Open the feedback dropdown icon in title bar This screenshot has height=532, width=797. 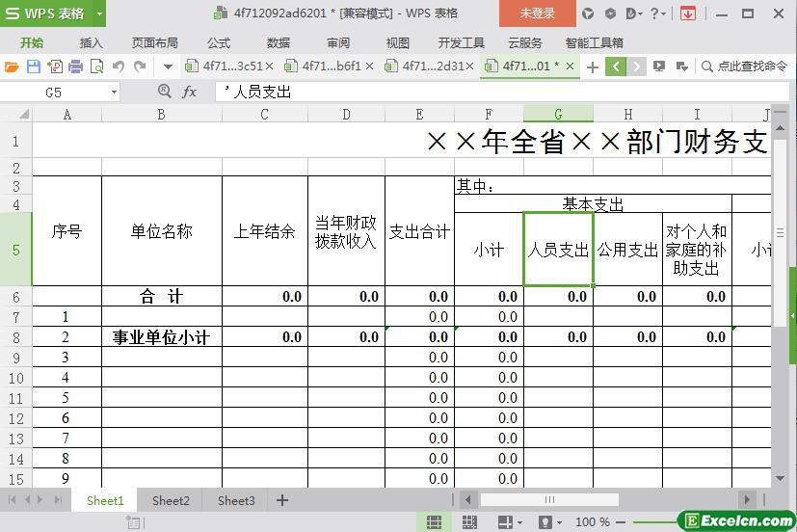[634, 13]
